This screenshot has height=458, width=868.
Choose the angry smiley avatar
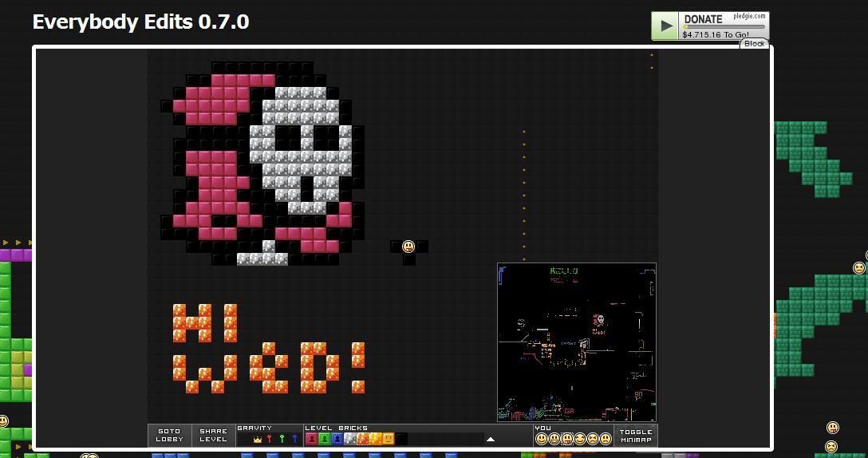593,439
